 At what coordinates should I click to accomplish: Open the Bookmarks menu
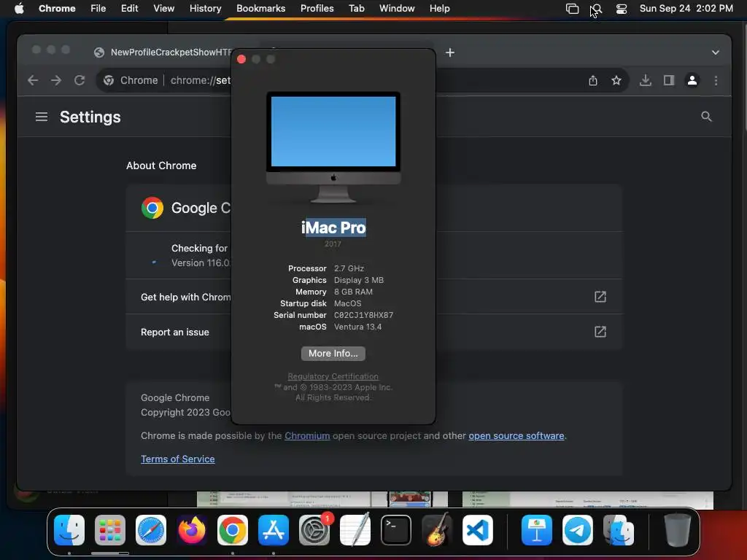[x=260, y=9]
